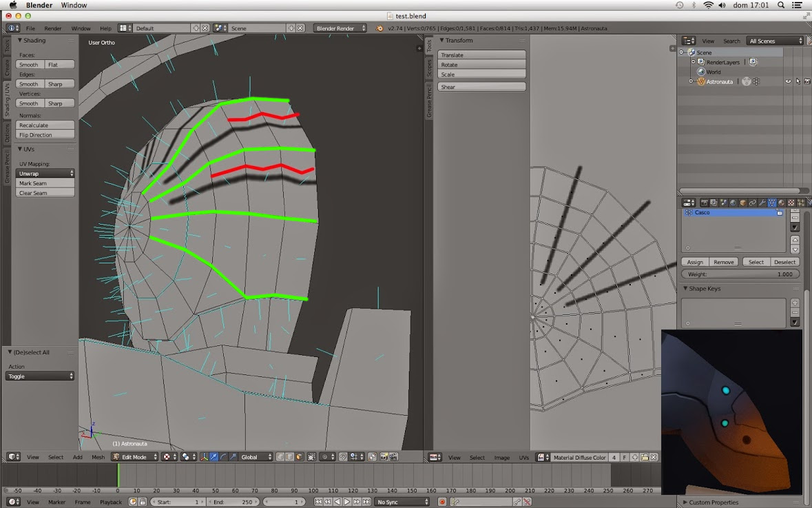Enable face select mode cube icon
The width and height of the screenshot is (812, 508).
click(x=299, y=457)
